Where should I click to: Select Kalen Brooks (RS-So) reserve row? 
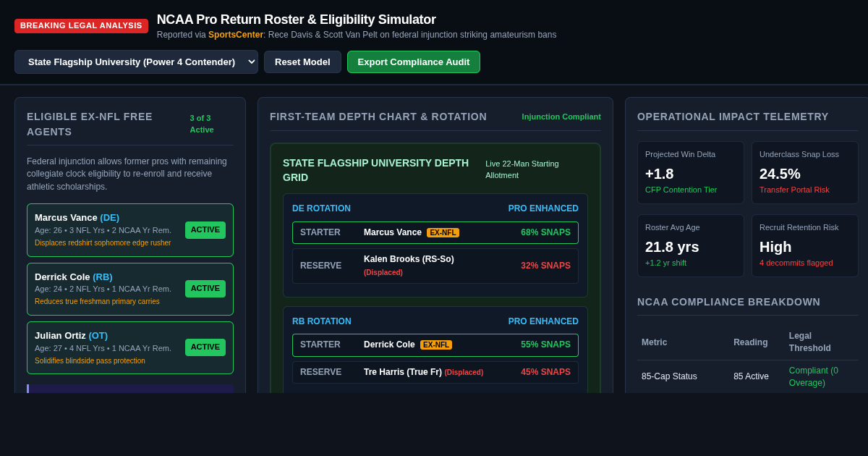(x=435, y=266)
